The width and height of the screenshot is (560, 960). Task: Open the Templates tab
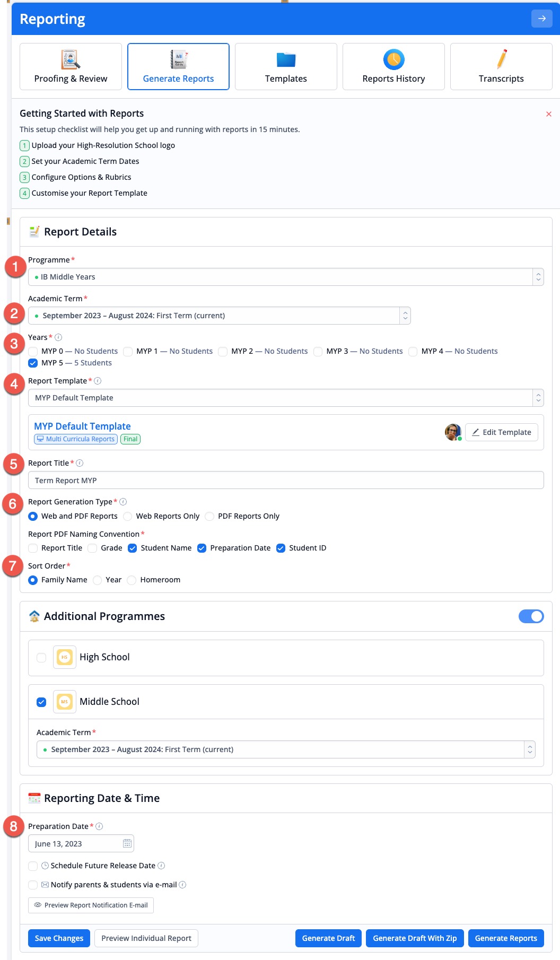pos(286,67)
